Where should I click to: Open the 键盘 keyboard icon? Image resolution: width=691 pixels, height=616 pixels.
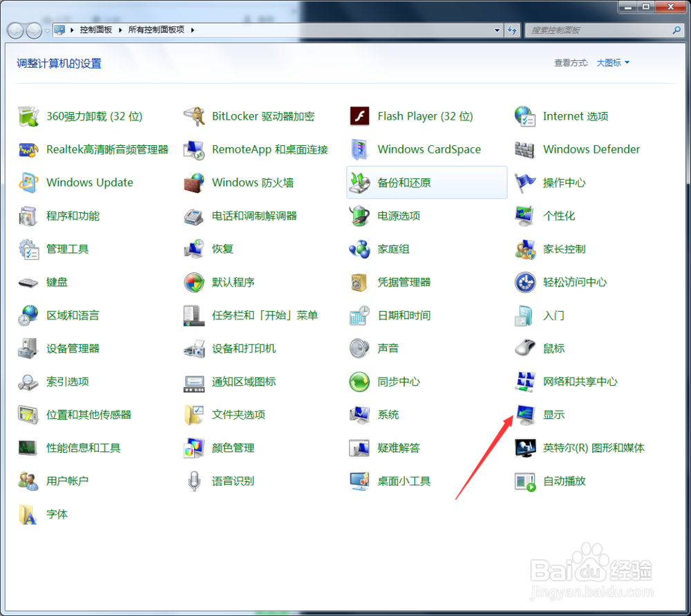28,282
